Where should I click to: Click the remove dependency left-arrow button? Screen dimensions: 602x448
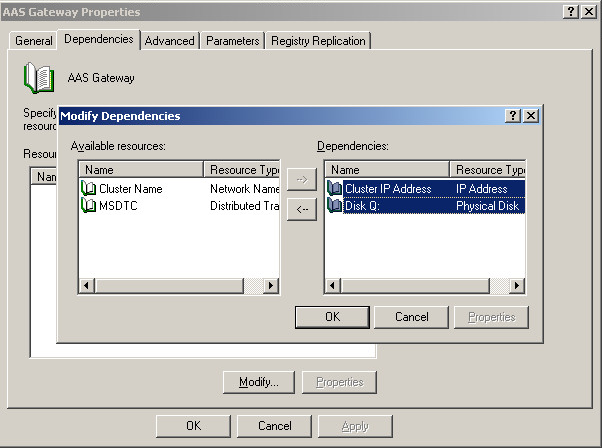[302, 209]
